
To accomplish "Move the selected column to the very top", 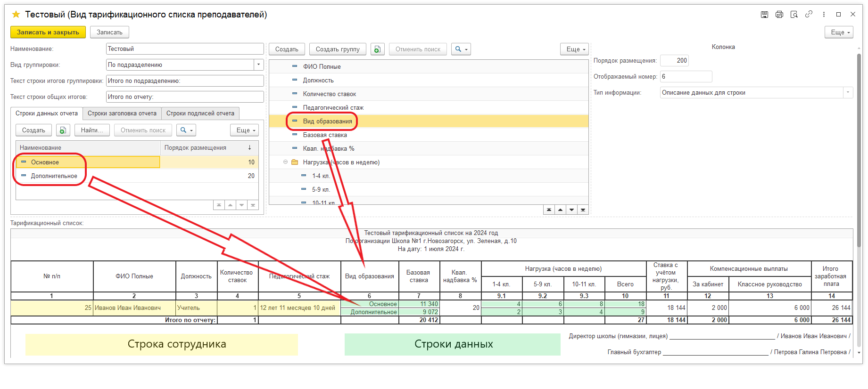I will point(549,210).
